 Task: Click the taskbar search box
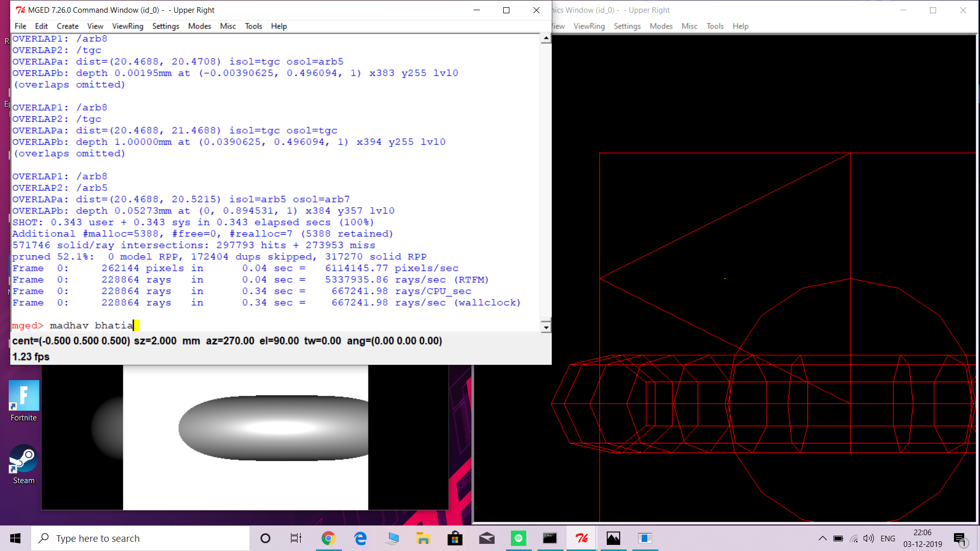140,538
